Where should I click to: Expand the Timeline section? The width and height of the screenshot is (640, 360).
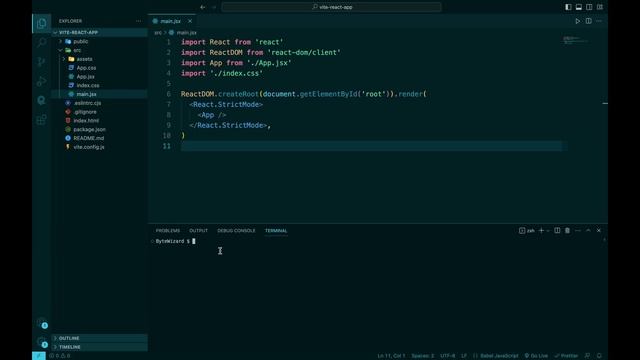click(x=100, y=347)
